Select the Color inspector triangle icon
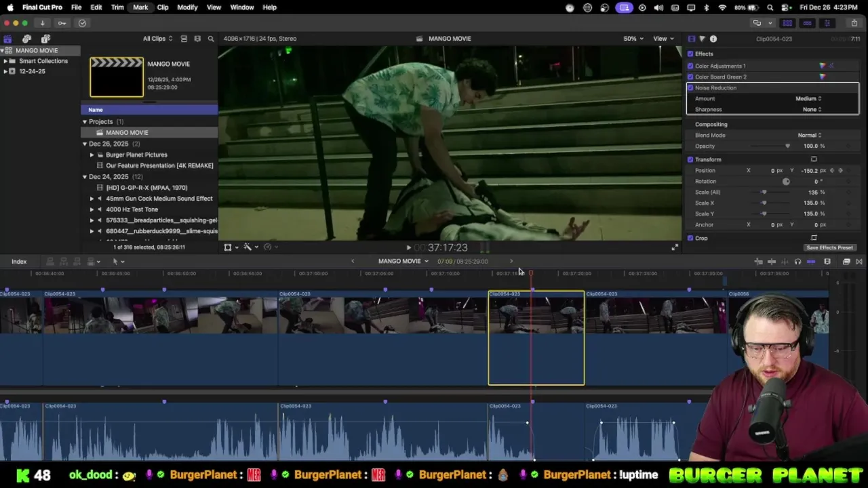Viewport: 868px width, 488px height. (x=702, y=39)
